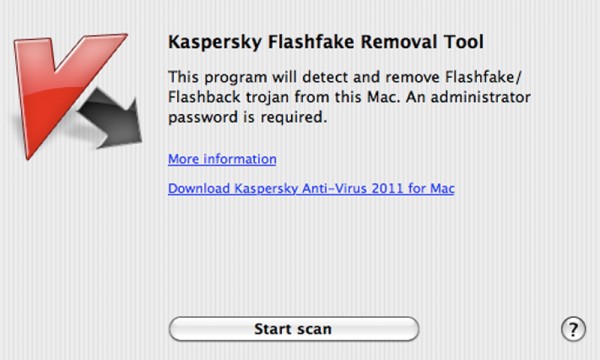
Task: Click the program description paragraph text
Action: (x=349, y=97)
